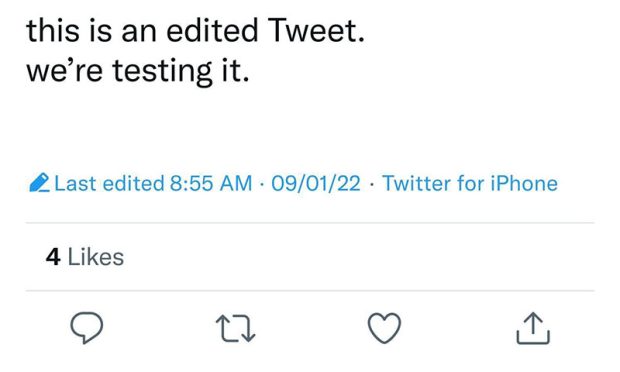Screen dimensions: 620x372
Task: Click the word "Twitter" in source label
Action: click(417, 183)
